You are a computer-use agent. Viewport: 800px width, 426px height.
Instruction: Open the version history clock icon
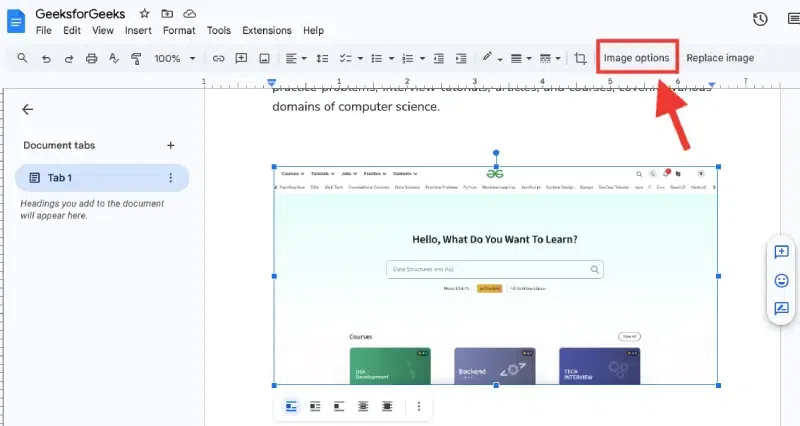[760, 19]
